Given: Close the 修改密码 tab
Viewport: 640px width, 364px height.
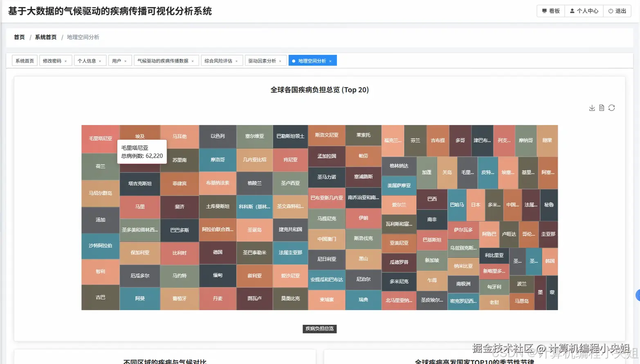Looking at the screenshot, I should tap(66, 60).
